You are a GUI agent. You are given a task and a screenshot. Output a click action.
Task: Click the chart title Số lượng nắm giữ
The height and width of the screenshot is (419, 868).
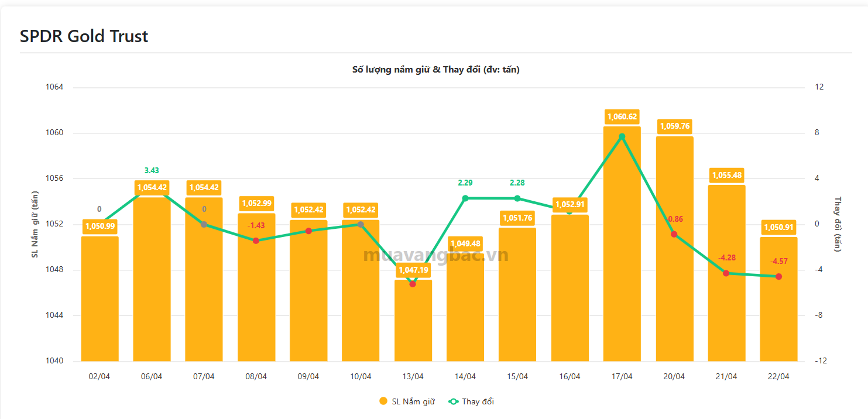[x=435, y=70]
